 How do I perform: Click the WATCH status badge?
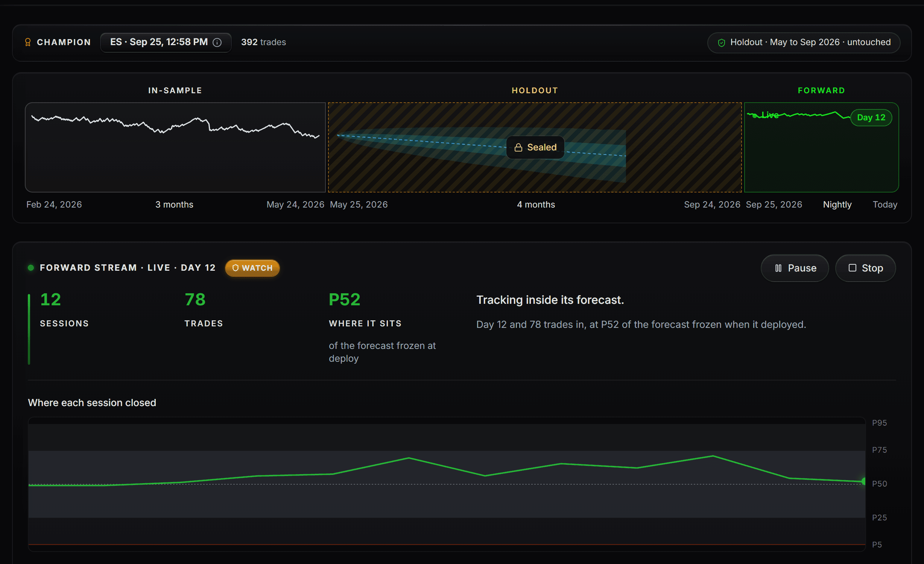(252, 268)
